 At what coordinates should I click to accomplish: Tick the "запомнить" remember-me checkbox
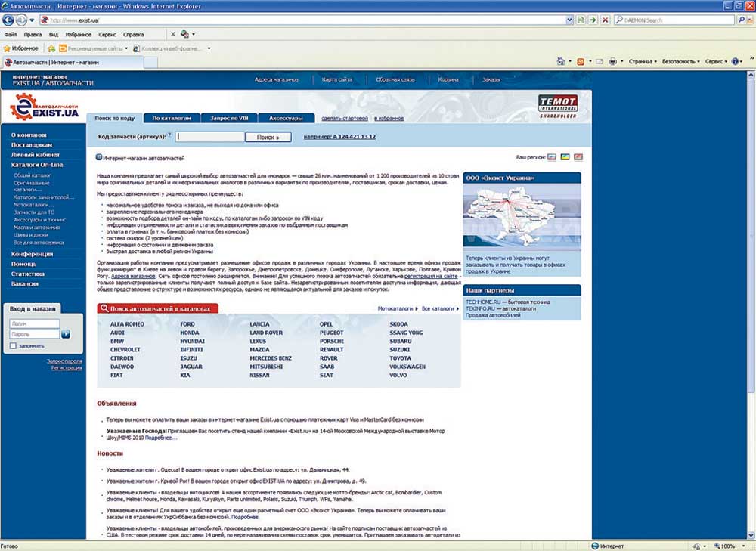(x=13, y=345)
